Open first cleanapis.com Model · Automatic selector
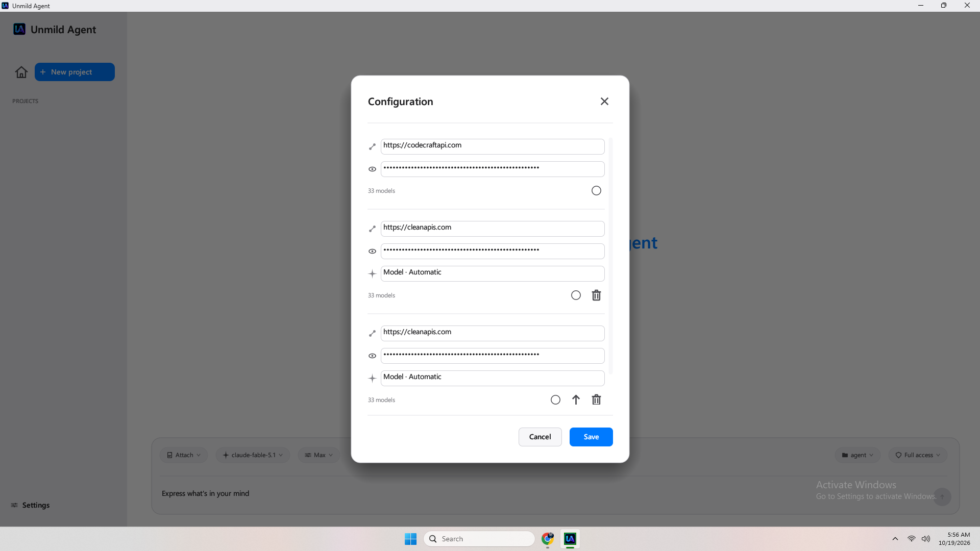 [493, 273]
